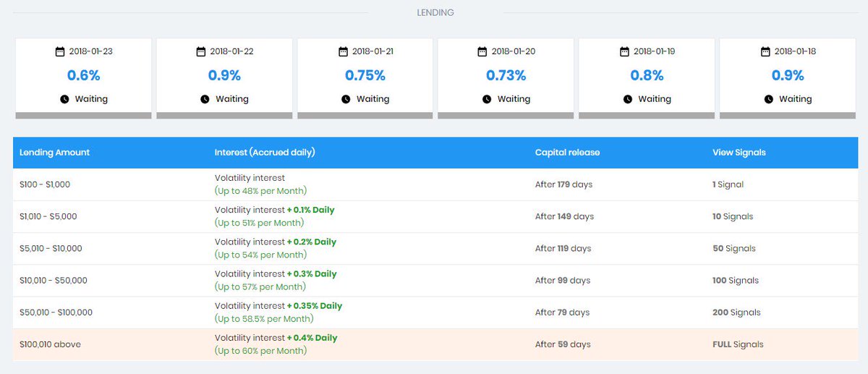The height and width of the screenshot is (374, 868).
Task: Click the $5,010 - $10,000 lending amount
Action: pyautogui.click(x=51, y=248)
